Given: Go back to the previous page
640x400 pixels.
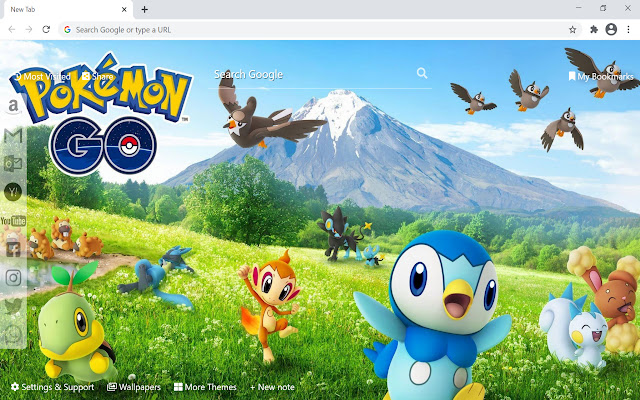Looking at the screenshot, I should click(x=12, y=29).
